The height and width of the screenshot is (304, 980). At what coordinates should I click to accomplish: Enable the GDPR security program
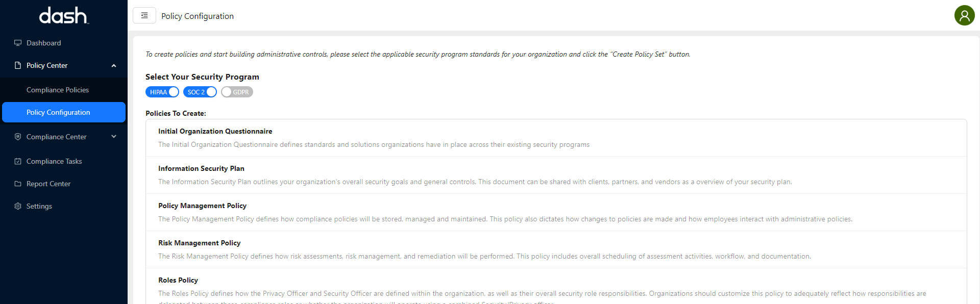(237, 92)
